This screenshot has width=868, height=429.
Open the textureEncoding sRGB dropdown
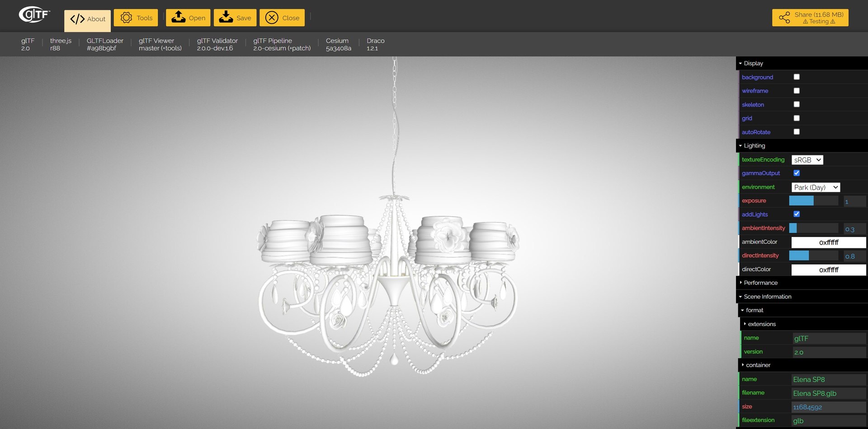point(807,160)
